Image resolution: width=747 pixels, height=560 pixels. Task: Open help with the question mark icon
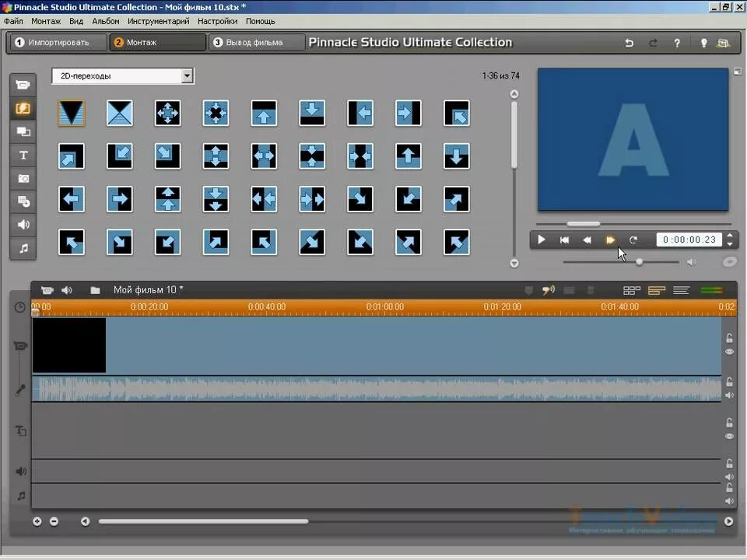677,43
